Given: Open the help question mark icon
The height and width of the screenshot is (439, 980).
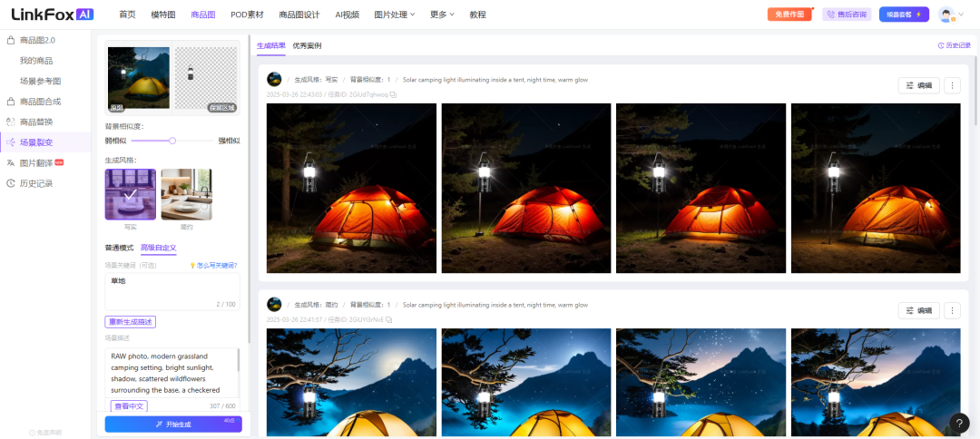Looking at the screenshot, I should click(959, 423).
